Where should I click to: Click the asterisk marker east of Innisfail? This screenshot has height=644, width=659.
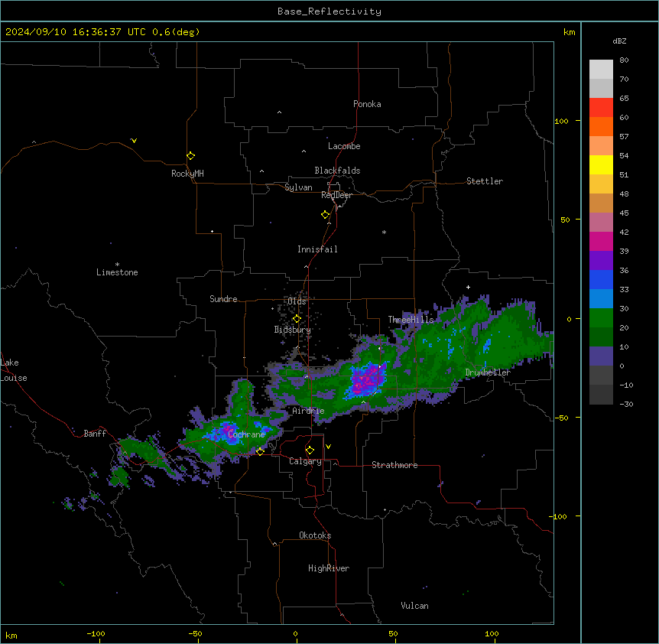pos(384,232)
